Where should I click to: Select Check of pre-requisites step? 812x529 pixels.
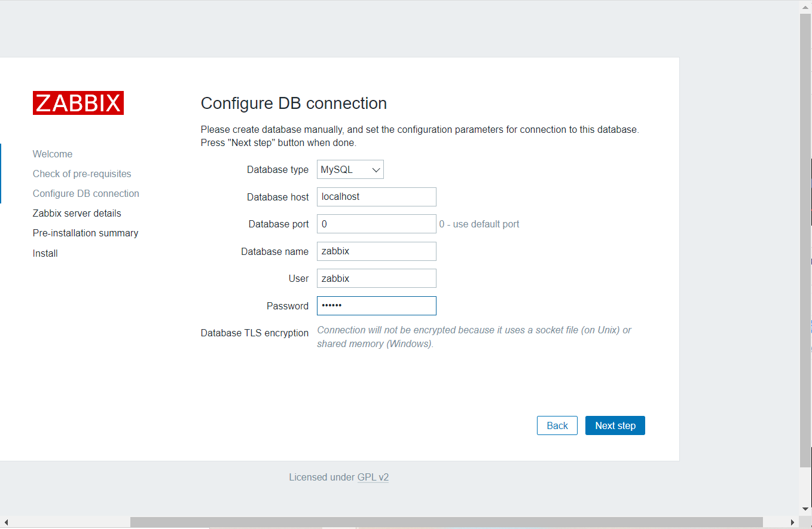[82, 174]
